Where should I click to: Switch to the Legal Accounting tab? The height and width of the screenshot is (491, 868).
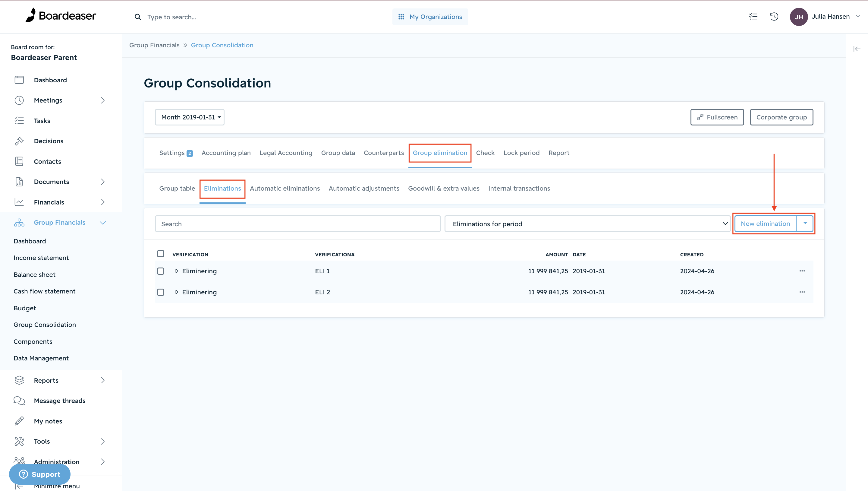click(x=286, y=153)
